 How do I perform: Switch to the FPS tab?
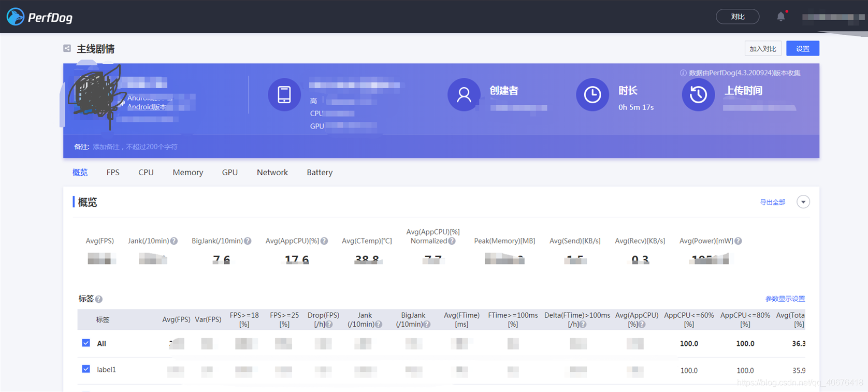[113, 172]
